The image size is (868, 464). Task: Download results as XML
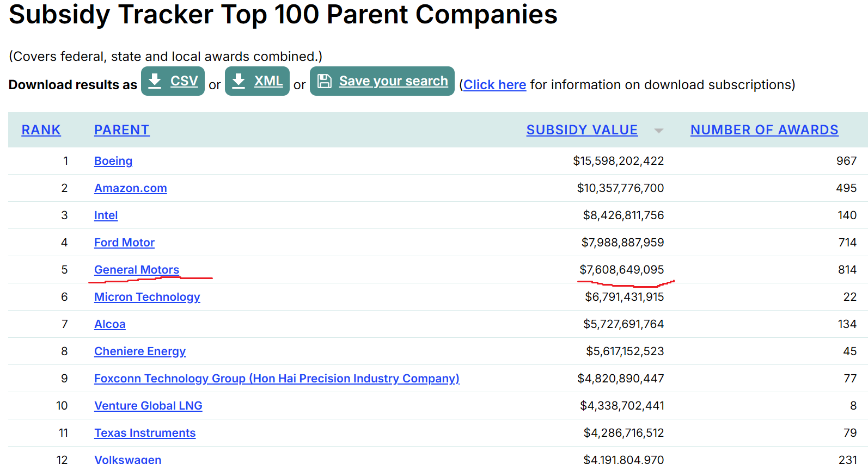pos(257,81)
